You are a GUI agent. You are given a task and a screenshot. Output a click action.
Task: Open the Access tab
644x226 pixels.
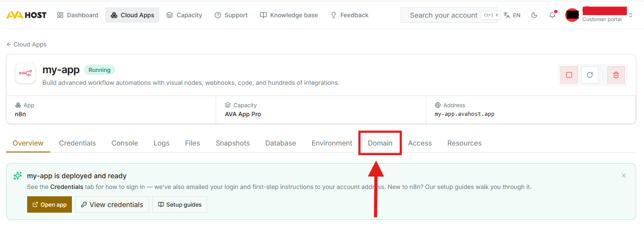(x=420, y=143)
